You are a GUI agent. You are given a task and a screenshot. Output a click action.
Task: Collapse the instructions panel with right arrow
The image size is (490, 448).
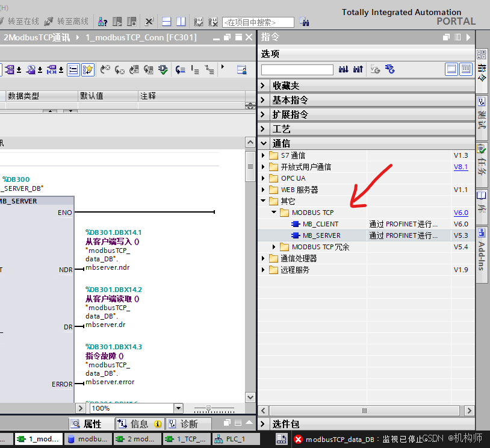[468, 37]
